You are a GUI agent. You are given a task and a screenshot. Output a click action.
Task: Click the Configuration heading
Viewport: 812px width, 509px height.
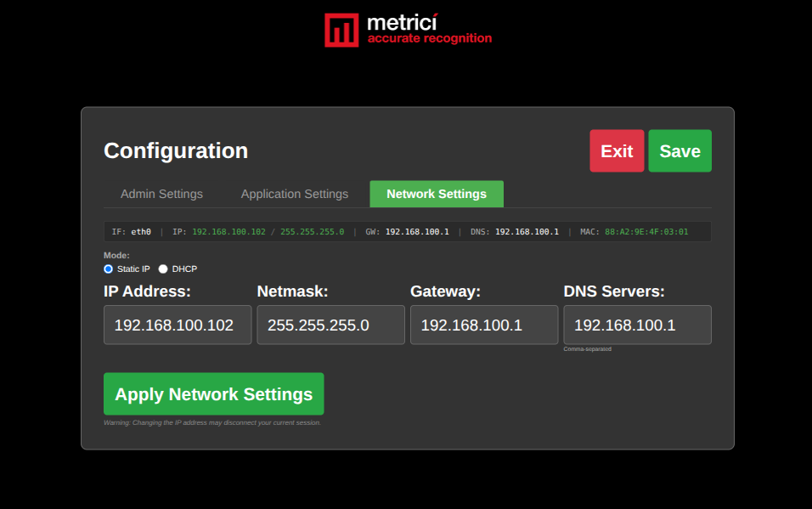pyautogui.click(x=176, y=151)
